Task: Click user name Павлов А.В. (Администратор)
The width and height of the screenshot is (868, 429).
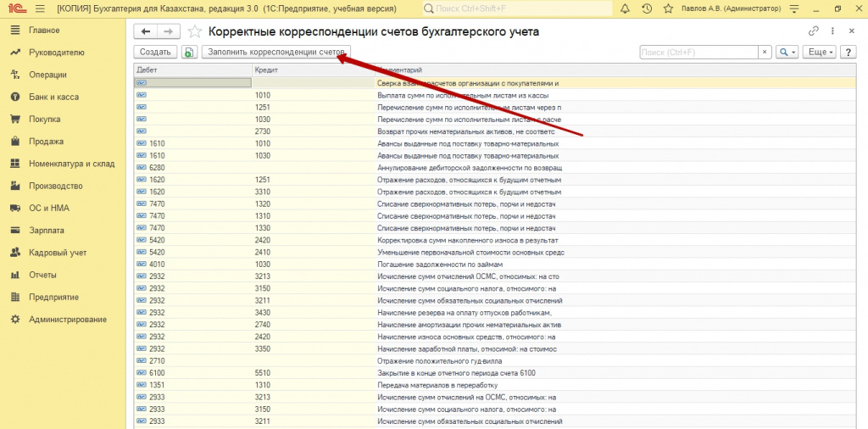Action: pos(730,8)
